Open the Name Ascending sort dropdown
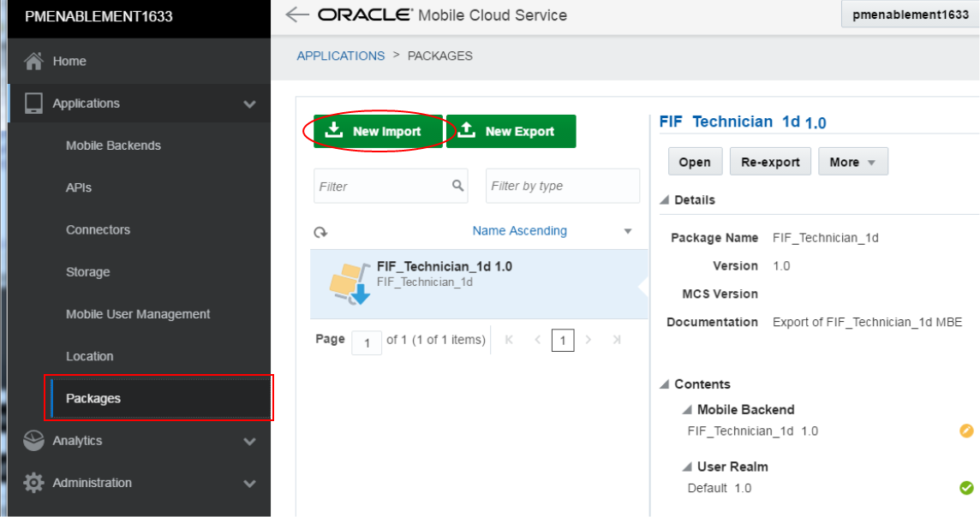 coord(550,231)
